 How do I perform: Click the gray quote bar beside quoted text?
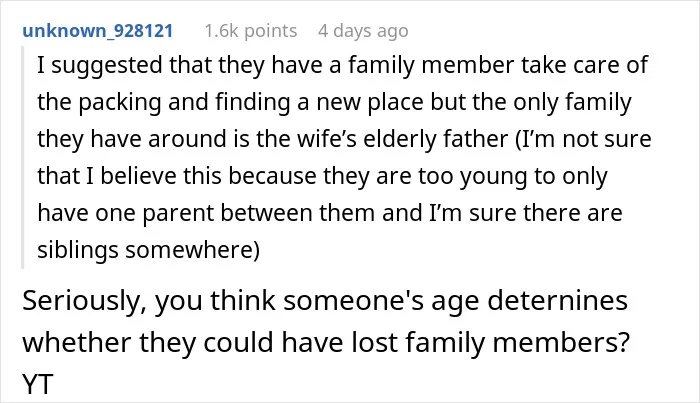coord(22,157)
